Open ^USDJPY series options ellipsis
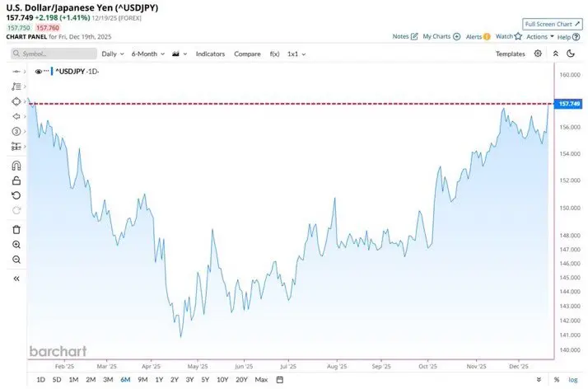The width and height of the screenshot is (588, 389). tap(46, 71)
